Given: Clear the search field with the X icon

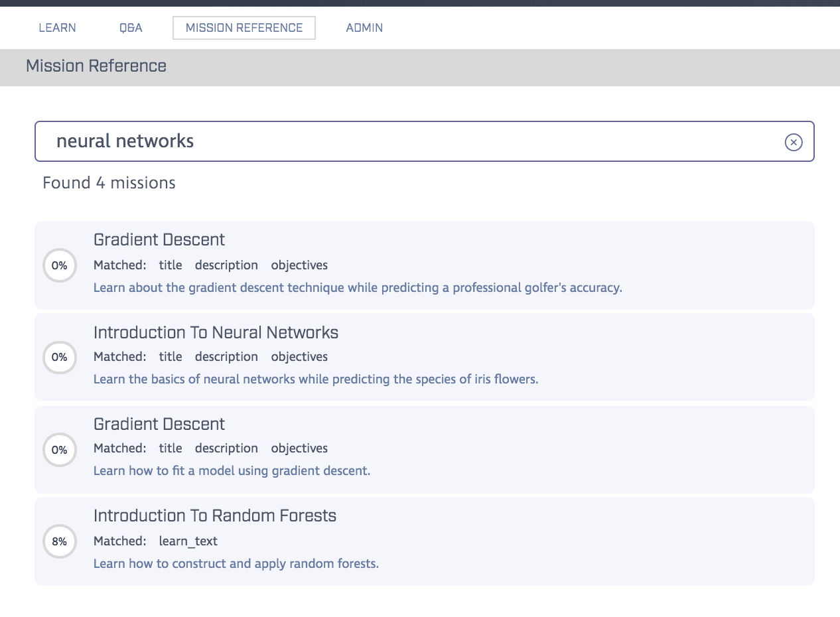Looking at the screenshot, I should point(794,142).
